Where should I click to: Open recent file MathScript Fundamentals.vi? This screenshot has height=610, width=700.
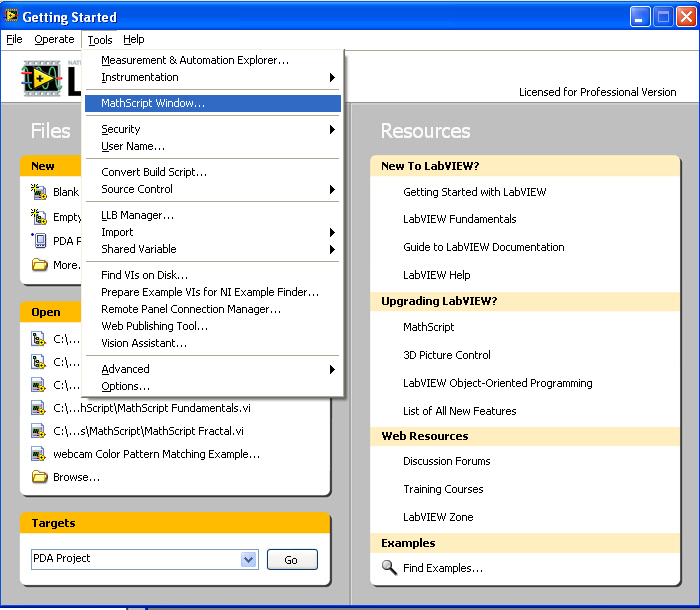click(146, 408)
